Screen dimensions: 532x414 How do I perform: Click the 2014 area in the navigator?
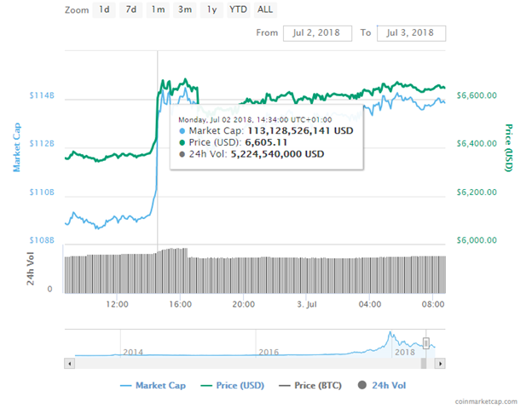tap(133, 349)
